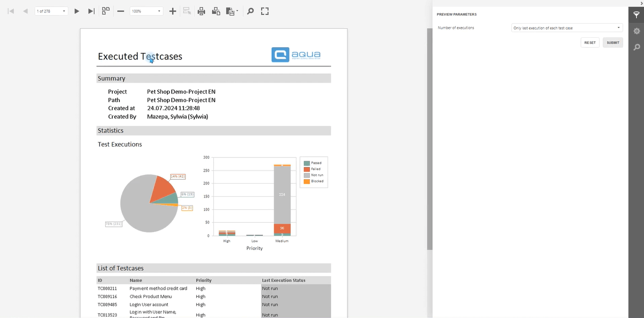Click the RESET button
This screenshot has height=318, width=644.
pos(590,43)
